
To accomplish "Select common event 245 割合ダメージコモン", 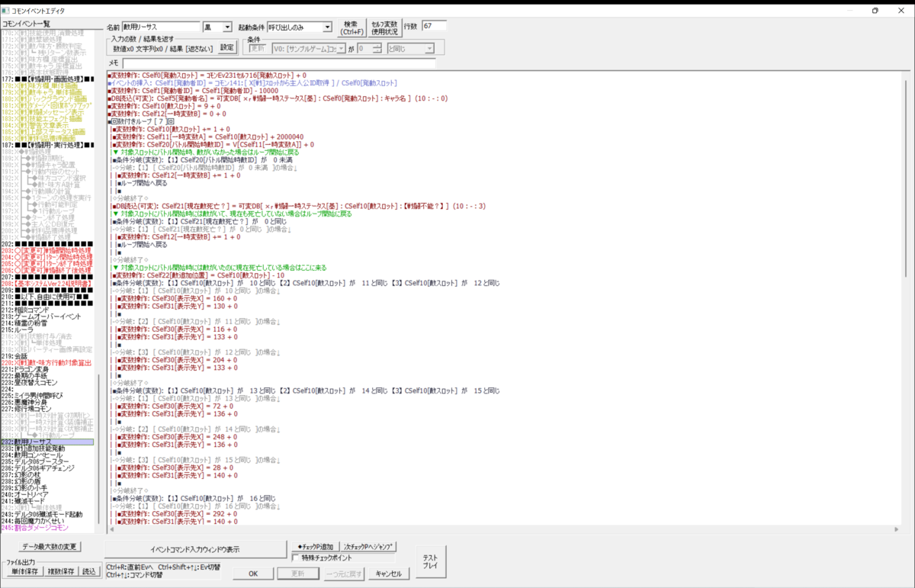I will [x=48, y=528].
